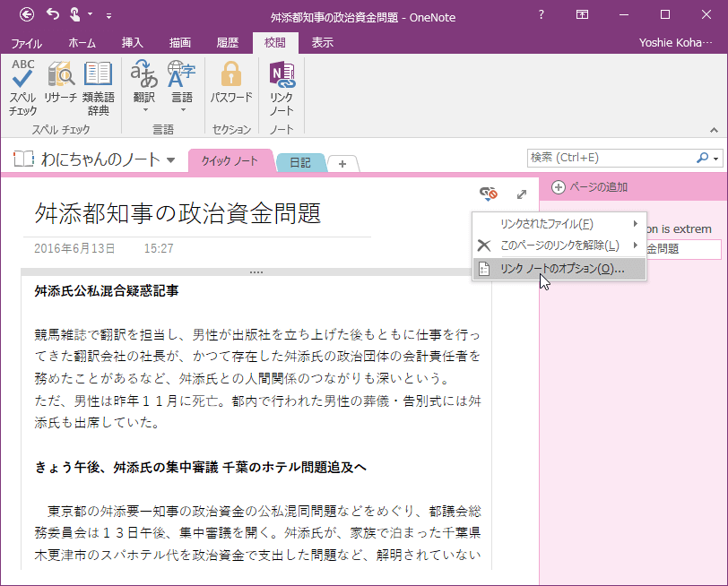The image size is (728, 586).
Task: Switch to the 挿入 tab
Action: click(x=133, y=43)
